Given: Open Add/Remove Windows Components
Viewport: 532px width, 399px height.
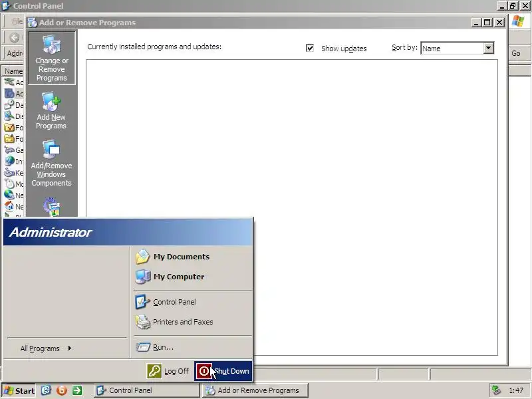Looking at the screenshot, I should click(51, 164).
